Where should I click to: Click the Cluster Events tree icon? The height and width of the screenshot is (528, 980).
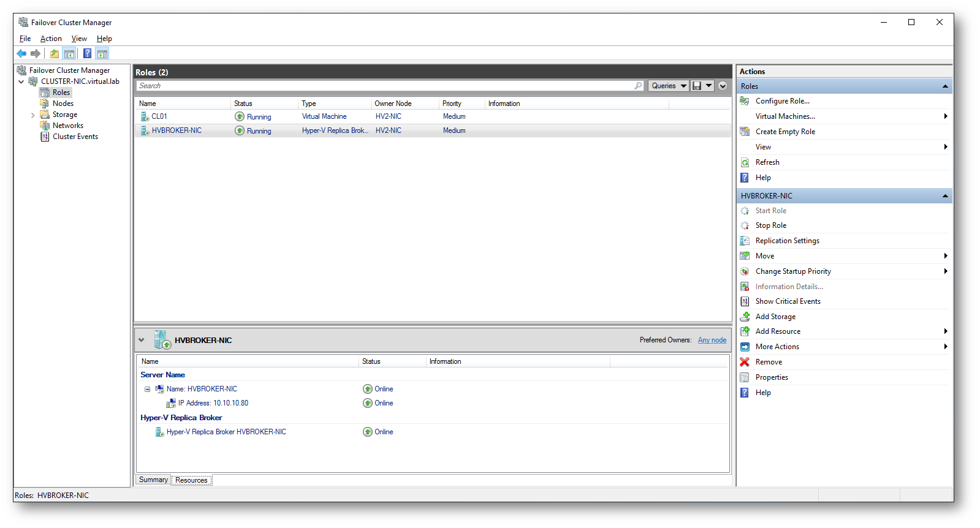[45, 137]
